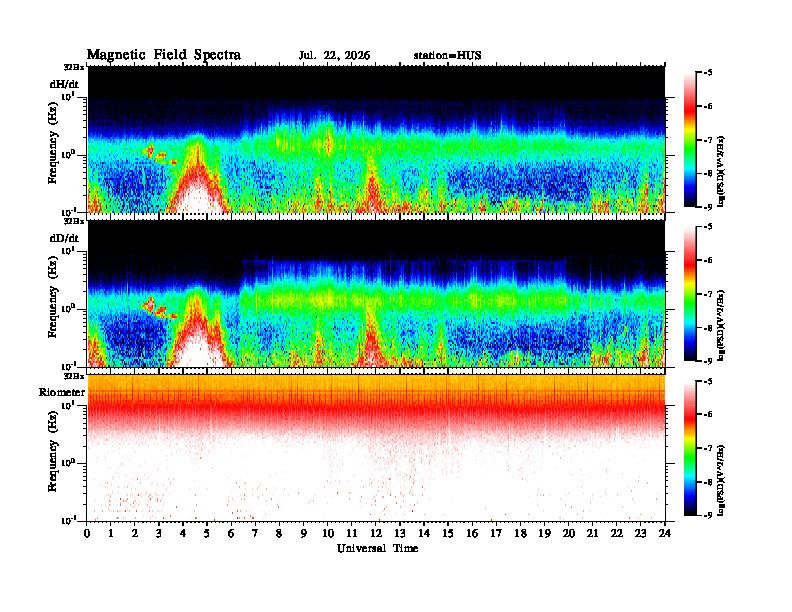Click the "-8" value on Riometer color scale

tap(707, 482)
